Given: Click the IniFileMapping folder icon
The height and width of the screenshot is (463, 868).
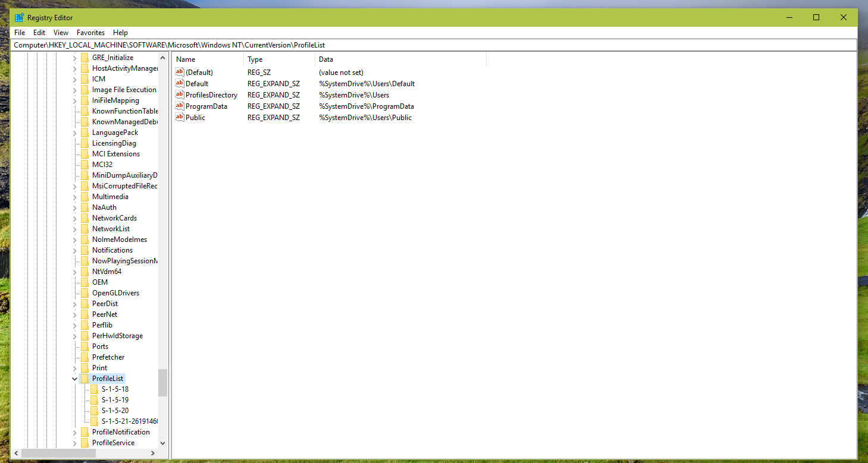Looking at the screenshot, I should coord(84,100).
